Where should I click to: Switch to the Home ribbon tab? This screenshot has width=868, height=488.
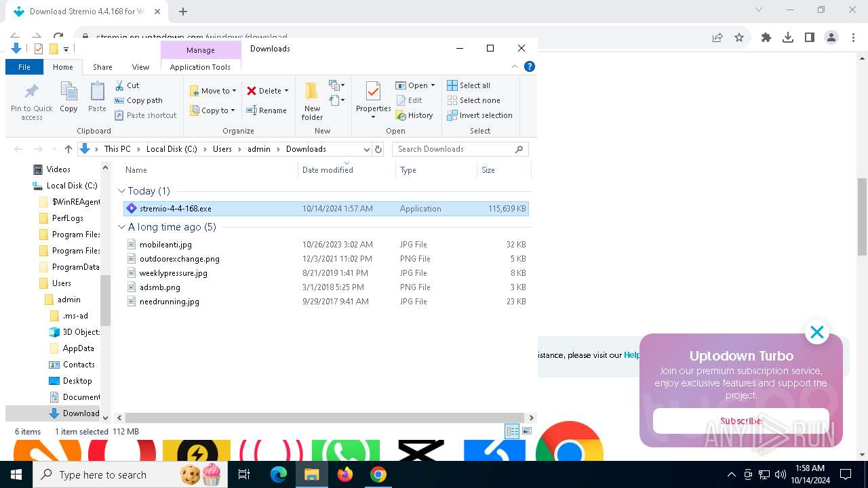click(x=63, y=67)
